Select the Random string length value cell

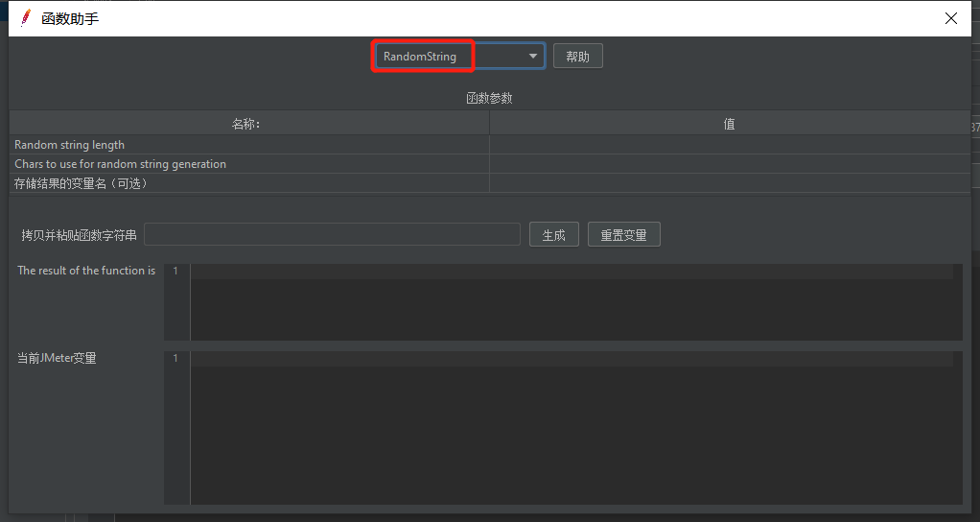click(x=730, y=144)
